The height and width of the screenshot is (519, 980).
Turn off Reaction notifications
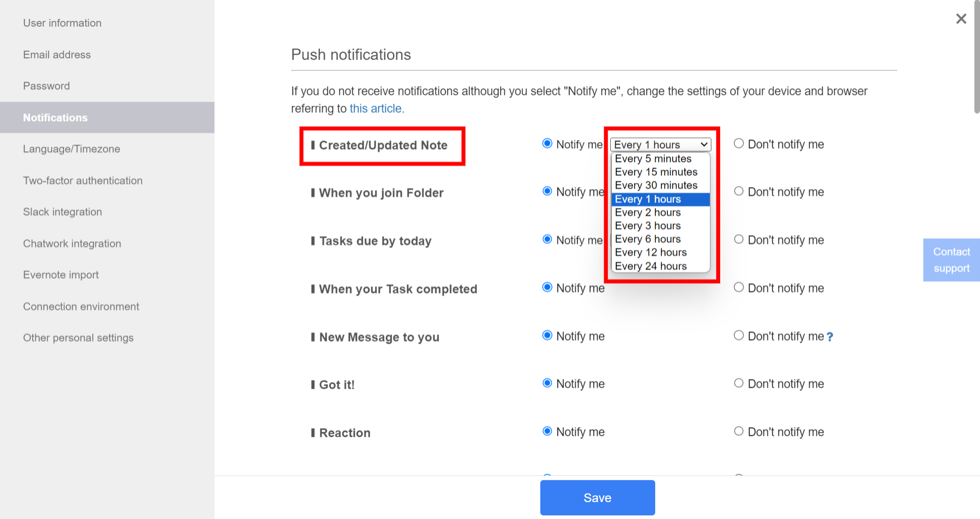tap(738, 431)
